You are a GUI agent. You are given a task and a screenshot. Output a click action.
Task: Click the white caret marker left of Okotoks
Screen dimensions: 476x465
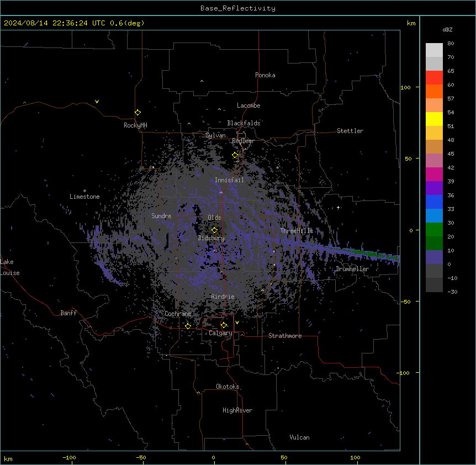click(x=199, y=393)
